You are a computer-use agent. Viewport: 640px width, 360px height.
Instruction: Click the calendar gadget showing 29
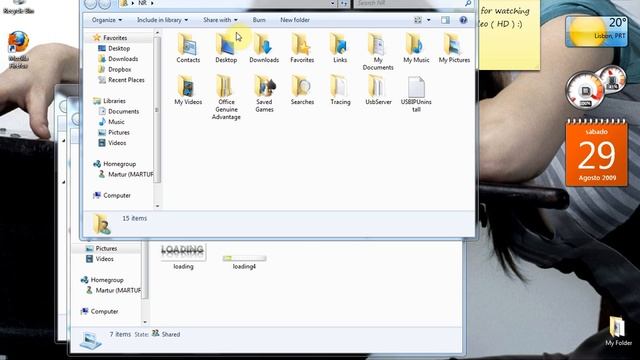pos(596,153)
